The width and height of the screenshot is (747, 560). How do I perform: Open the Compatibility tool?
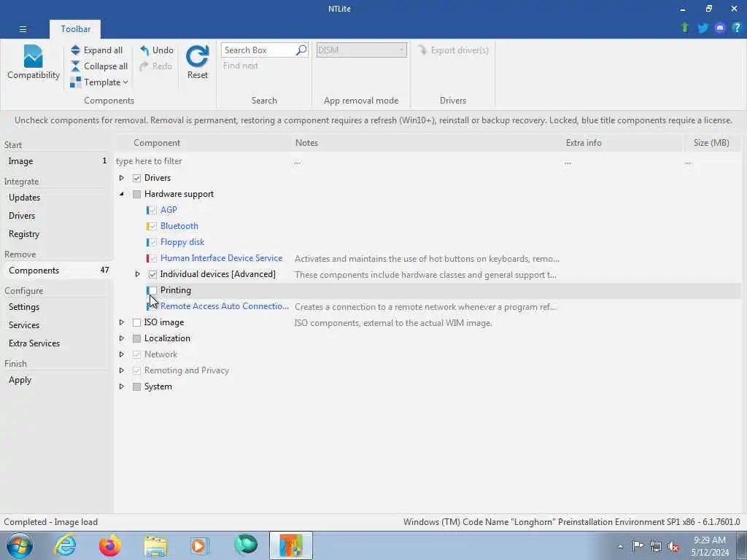(x=33, y=63)
